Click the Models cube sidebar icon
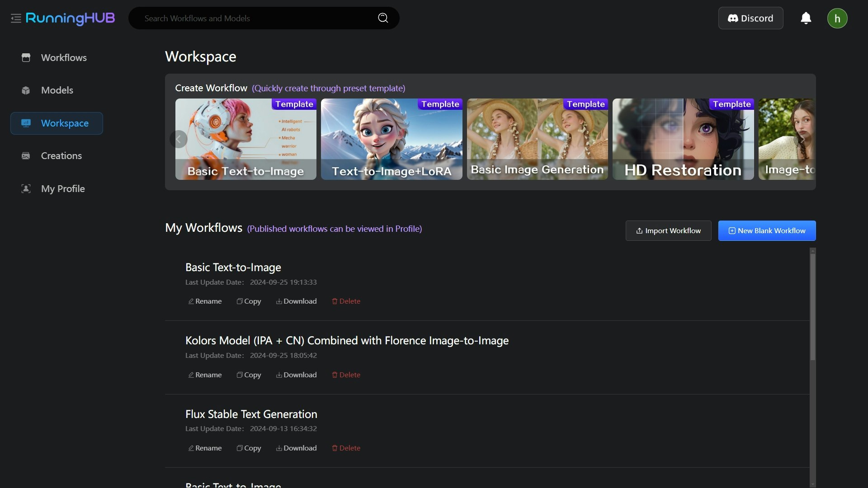Viewport: 868px width, 488px height. pyautogui.click(x=26, y=90)
